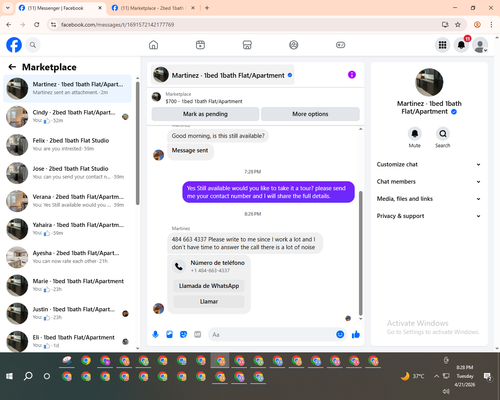Open Facebook search magnifier icon
Image resolution: width=500 pixels, height=400 pixels.
33,45
